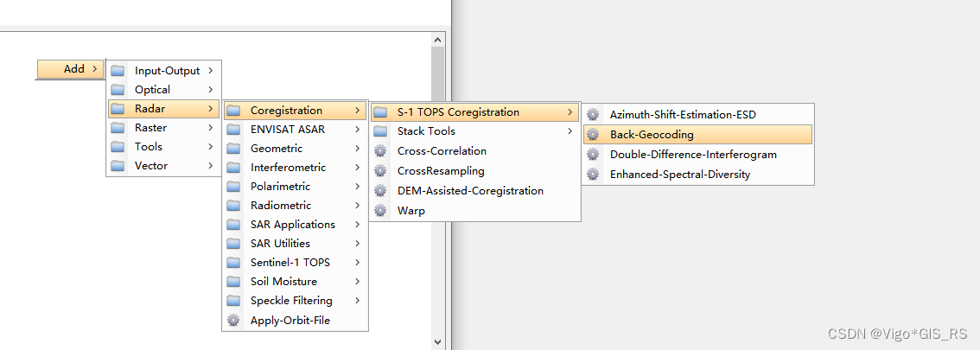Open the Tools submenu
980x350 pixels.
pos(163,147)
